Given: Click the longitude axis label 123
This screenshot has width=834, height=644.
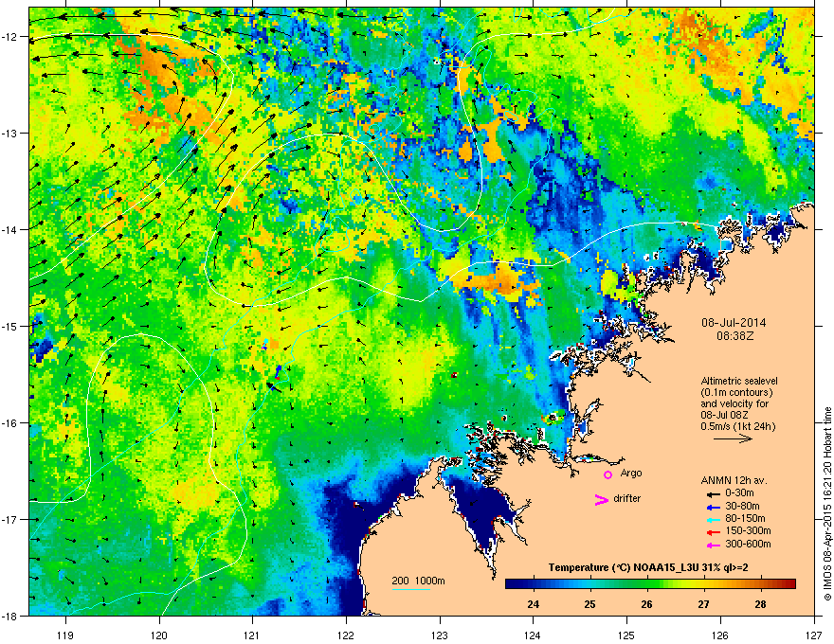Looking at the screenshot, I should [440, 635].
